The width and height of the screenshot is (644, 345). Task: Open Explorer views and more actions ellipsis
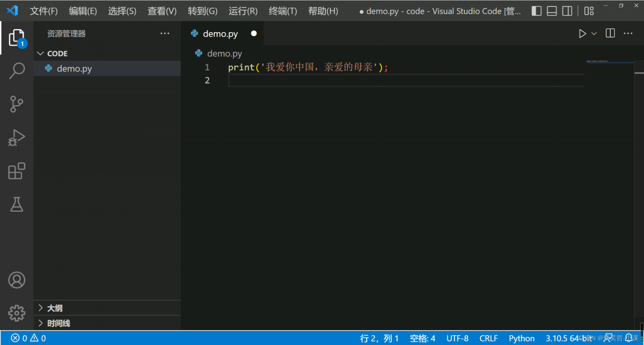(x=165, y=34)
